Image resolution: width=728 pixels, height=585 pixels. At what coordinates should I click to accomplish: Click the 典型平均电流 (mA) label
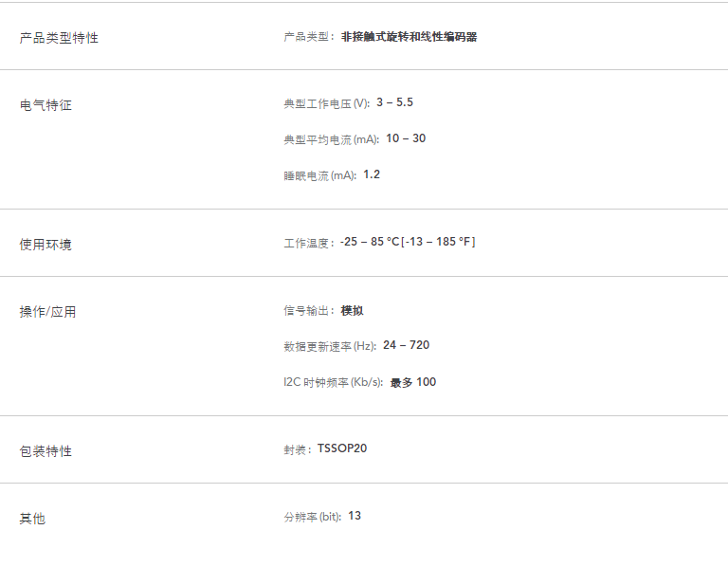(331, 139)
